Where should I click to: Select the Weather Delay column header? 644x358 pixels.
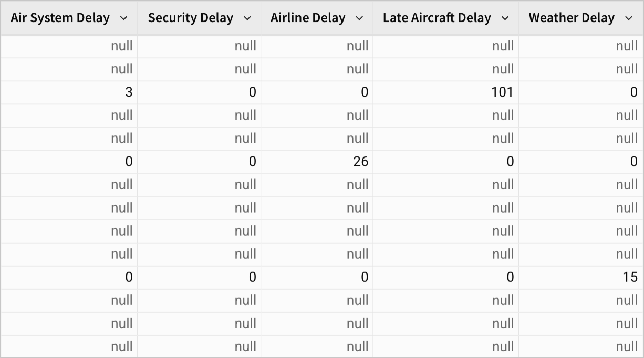pos(572,18)
